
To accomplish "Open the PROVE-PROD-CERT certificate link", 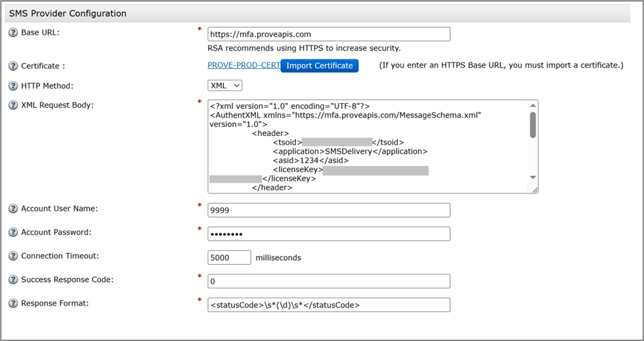I will (x=243, y=66).
